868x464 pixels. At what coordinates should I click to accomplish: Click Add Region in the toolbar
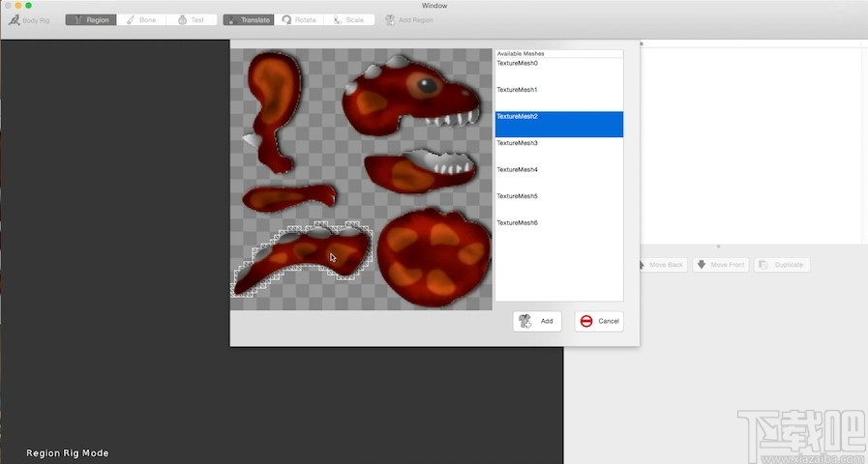(409, 20)
